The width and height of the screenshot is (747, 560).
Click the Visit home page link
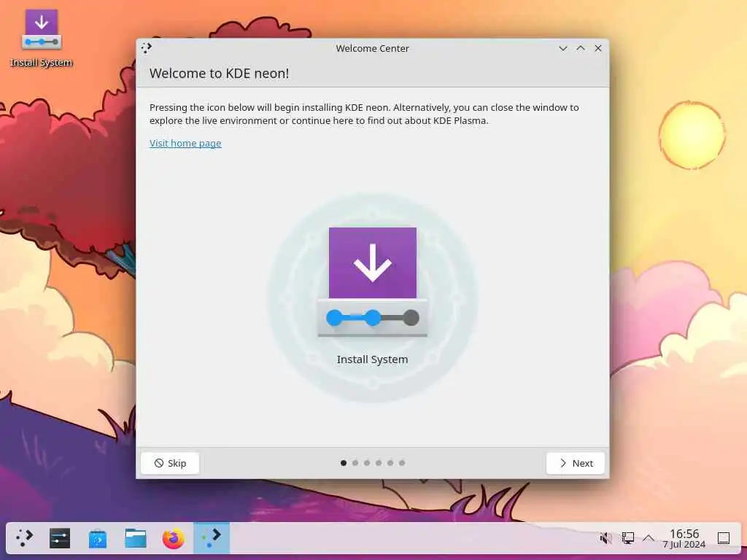185,144
